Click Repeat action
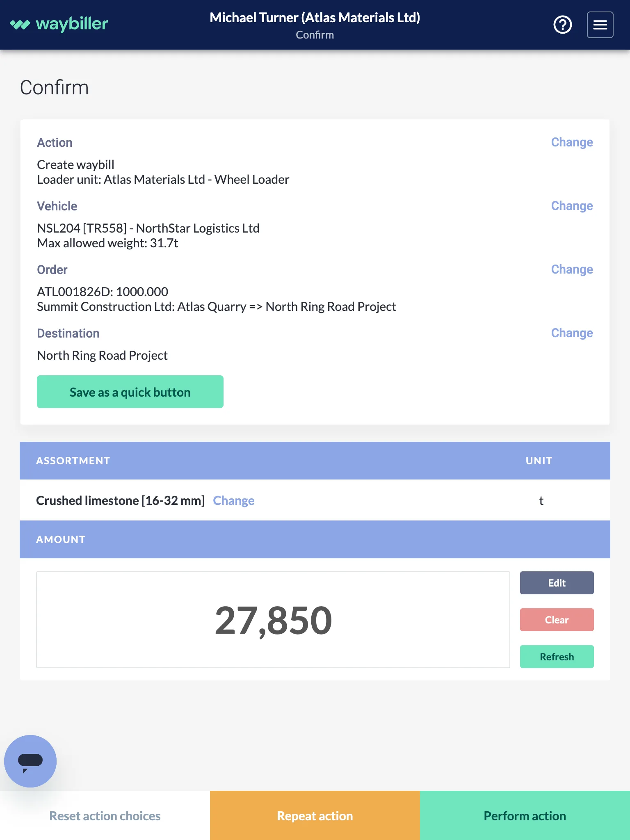The image size is (630, 840). [315, 816]
